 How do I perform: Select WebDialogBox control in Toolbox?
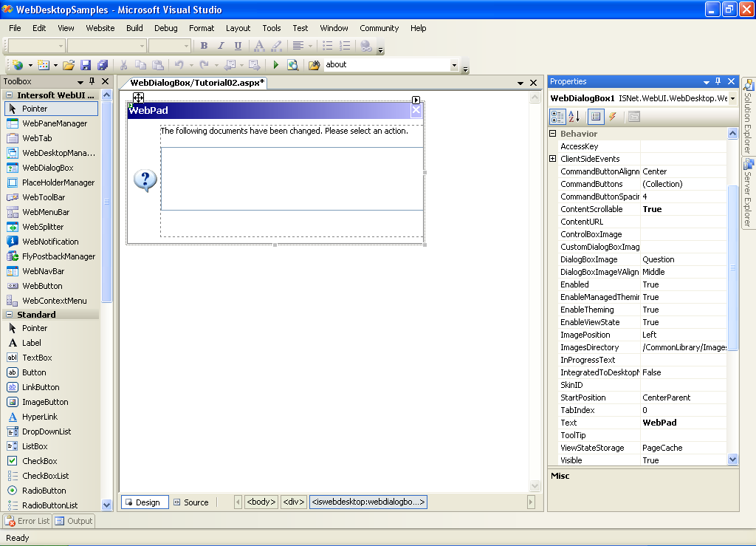point(48,168)
